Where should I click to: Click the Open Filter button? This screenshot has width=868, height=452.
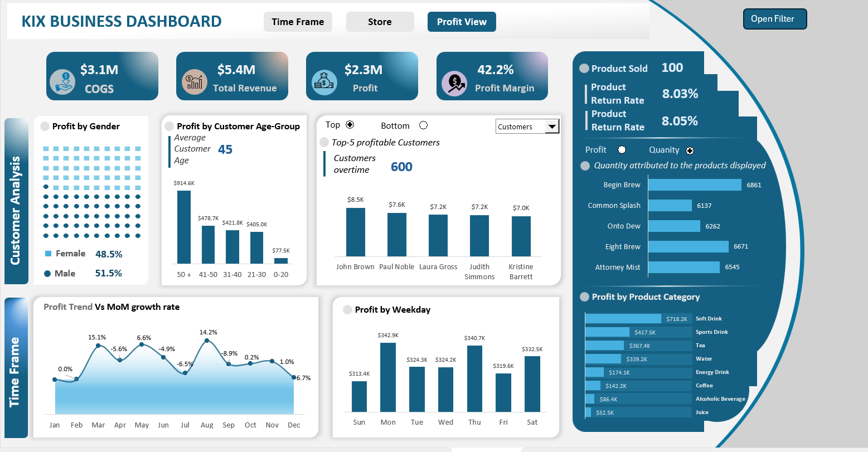(x=775, y=19)
